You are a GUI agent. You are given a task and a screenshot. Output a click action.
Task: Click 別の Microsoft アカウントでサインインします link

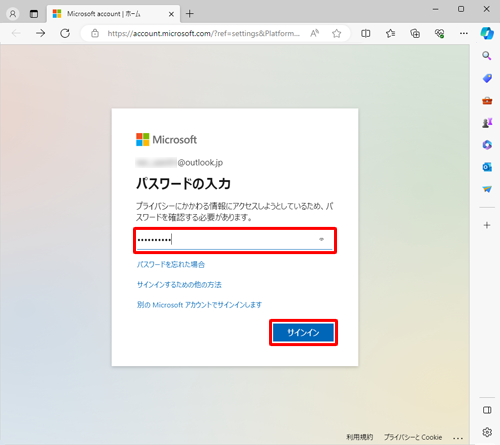coord(199,305)
